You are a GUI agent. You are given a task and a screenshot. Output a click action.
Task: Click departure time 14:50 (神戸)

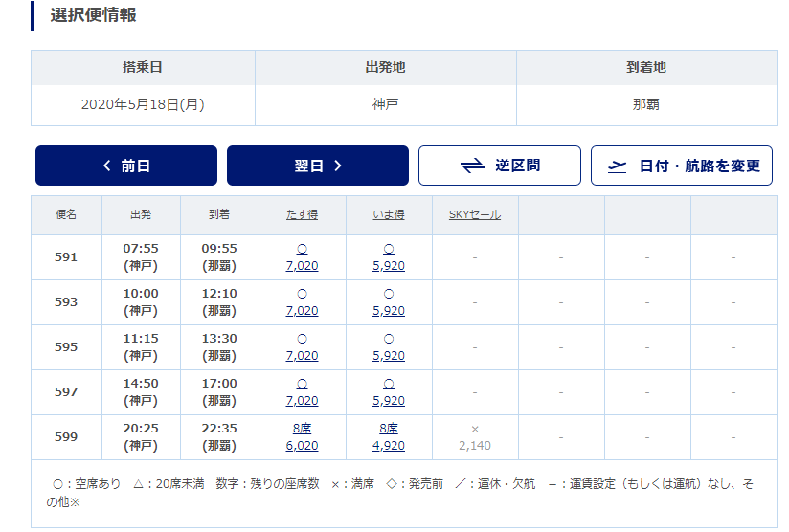click(x=141, y=392)
